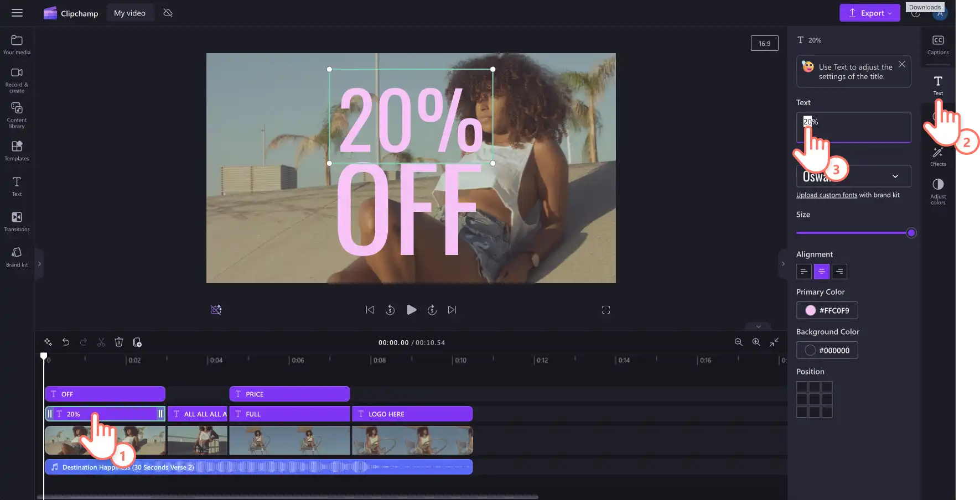Viewport: 980px width, 500px height.
Task: Zoom in on the timeline
Action: (756, 342)
